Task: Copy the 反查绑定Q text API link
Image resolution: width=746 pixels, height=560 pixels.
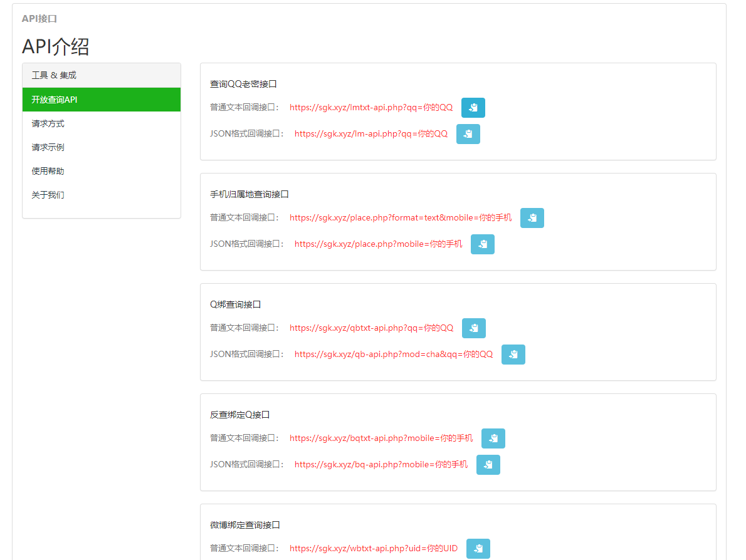Action: click(x=493, y=438)
